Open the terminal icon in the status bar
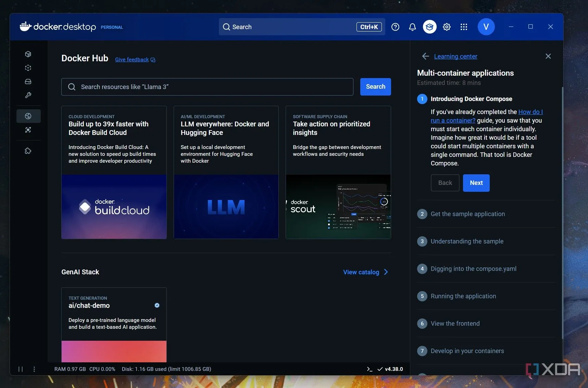Image resolution: width=588 pixels, height=388 pixels. tap(370, 369)
